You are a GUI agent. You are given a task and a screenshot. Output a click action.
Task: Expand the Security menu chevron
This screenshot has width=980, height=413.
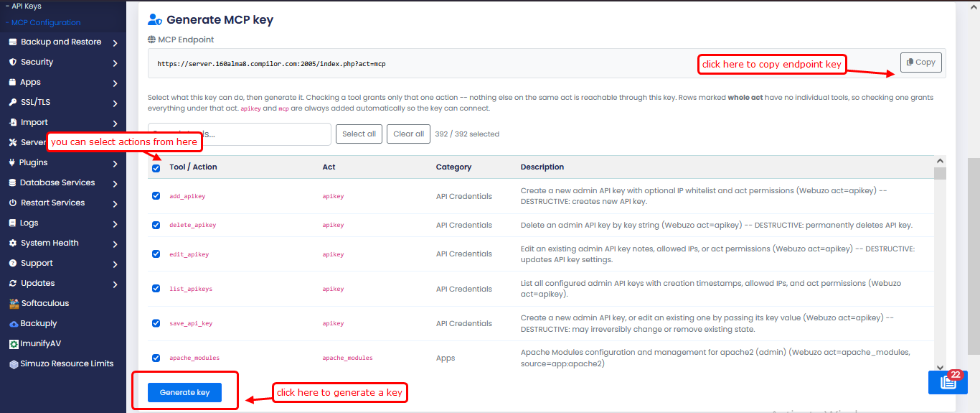click(116, 63)
